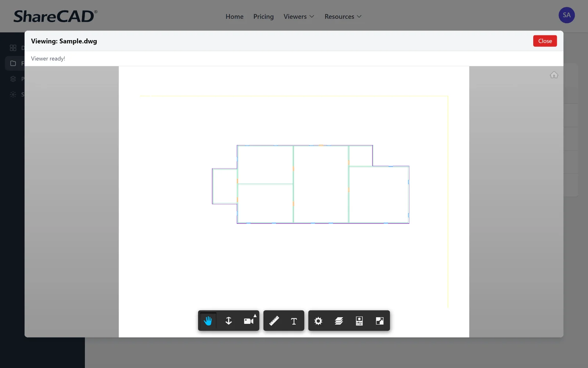This screenshot has height=368, width=588.
Task: Expand the Viewers dropdown menu
Action: tap(299, 17)
